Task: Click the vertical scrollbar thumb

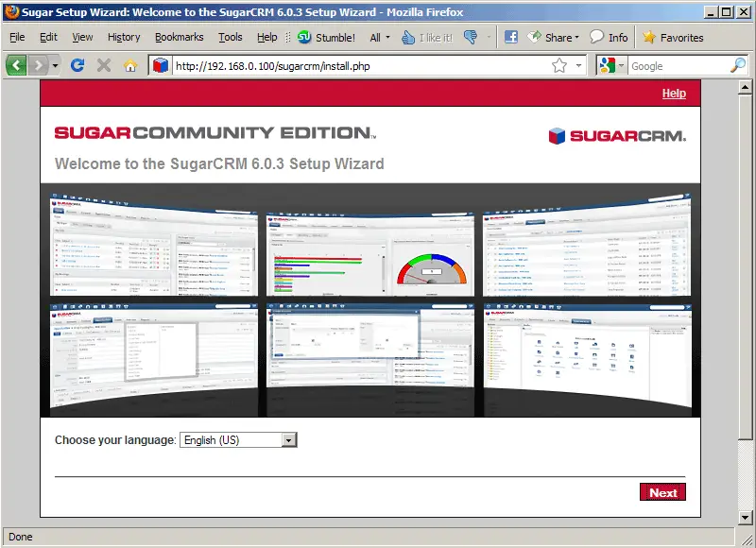Action: [x=745, y=267]
